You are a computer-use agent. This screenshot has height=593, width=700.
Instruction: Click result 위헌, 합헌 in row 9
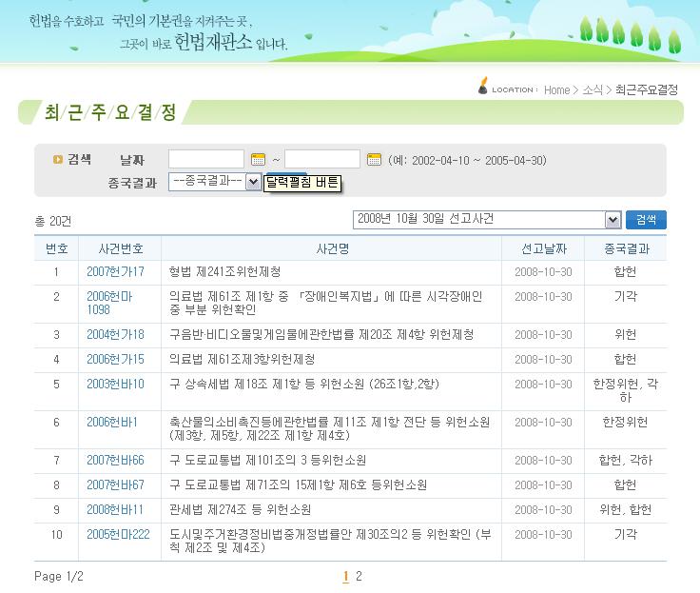[x=626, y=510]
